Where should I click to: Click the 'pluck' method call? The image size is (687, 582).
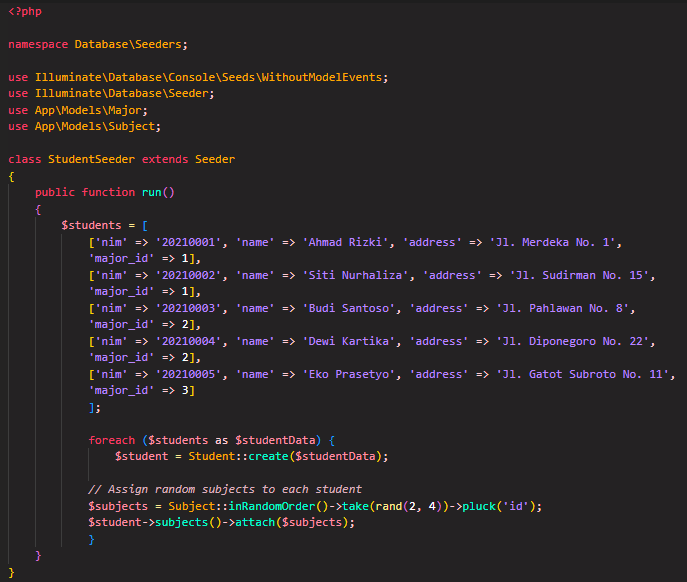[x=479, y=506]
